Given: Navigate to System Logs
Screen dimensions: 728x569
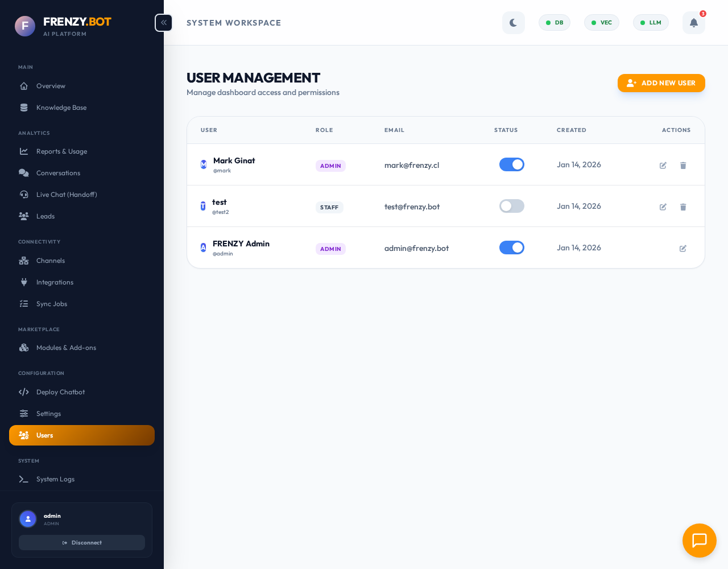Looking at the screenshot, I should coord(55,479).
